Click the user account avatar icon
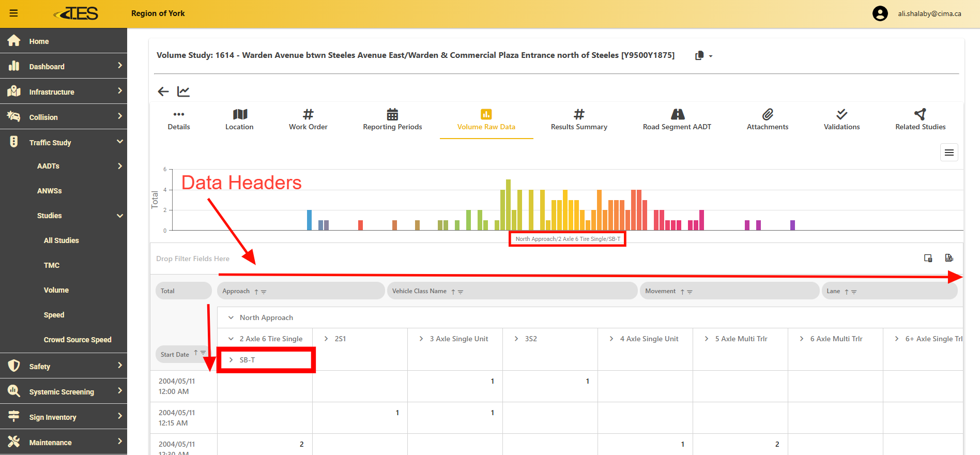980x455 pixels. click(x=880, y=13)
